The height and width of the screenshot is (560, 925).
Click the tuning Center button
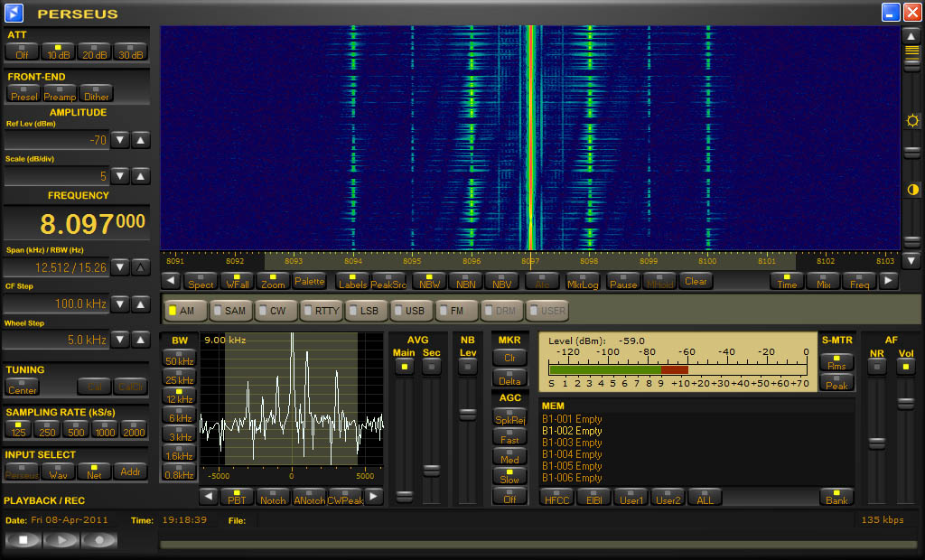[x=23, y=387]
